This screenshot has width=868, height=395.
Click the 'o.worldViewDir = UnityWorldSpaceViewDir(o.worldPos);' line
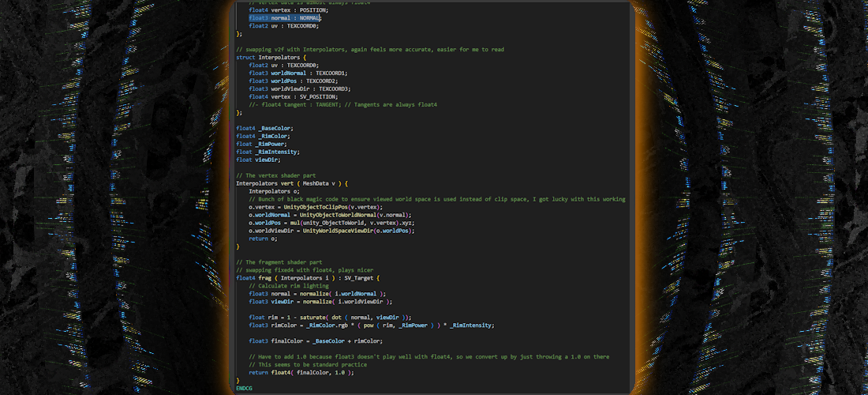tap(331, 231)
